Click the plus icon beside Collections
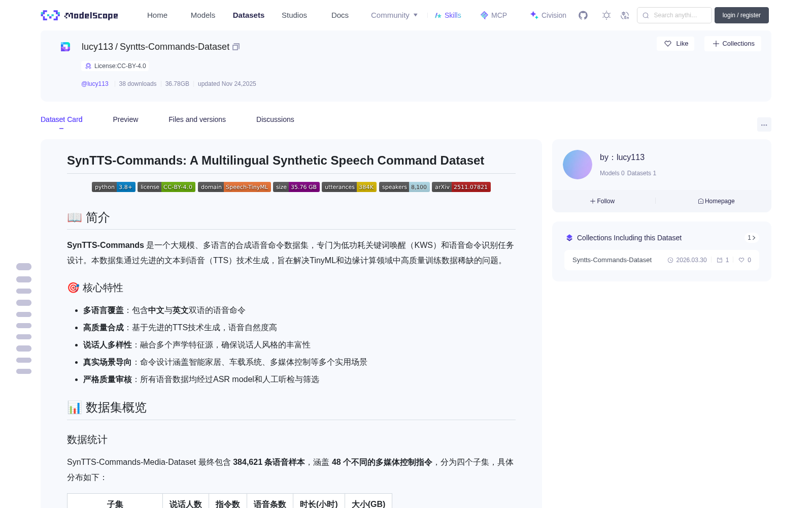This screenshot has width=812, height=508. click(716, 44)
